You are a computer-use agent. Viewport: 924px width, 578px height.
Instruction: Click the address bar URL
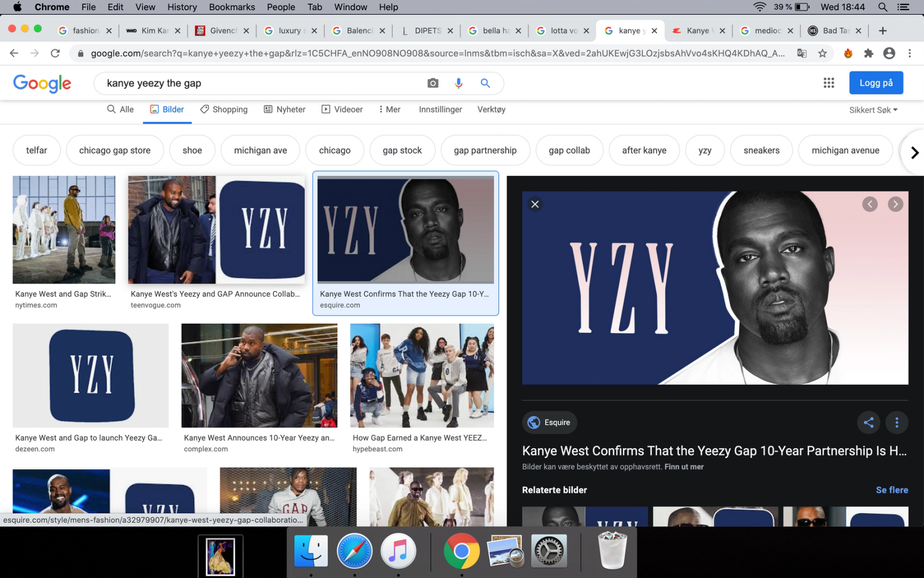437,53
